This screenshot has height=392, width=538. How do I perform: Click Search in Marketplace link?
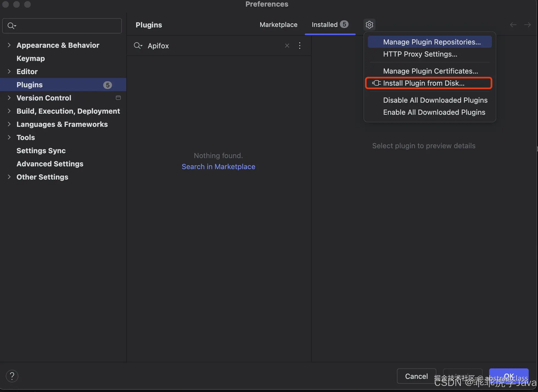tap(218, 167)
